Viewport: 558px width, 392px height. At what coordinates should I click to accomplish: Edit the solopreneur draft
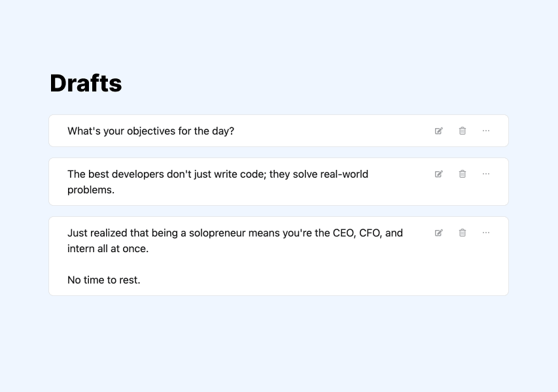pos(439,233)
